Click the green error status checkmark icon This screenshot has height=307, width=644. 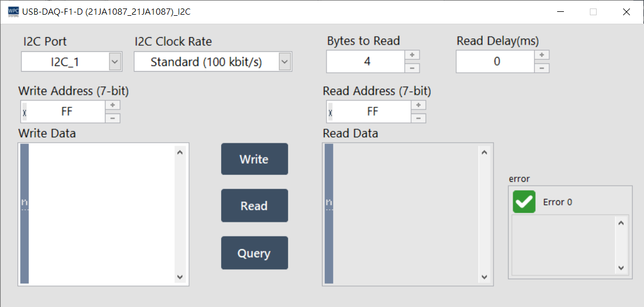coord(524,202)
